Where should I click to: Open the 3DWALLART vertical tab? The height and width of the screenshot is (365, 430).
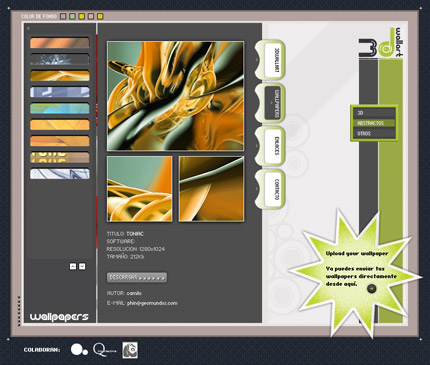tap(273, 60)
